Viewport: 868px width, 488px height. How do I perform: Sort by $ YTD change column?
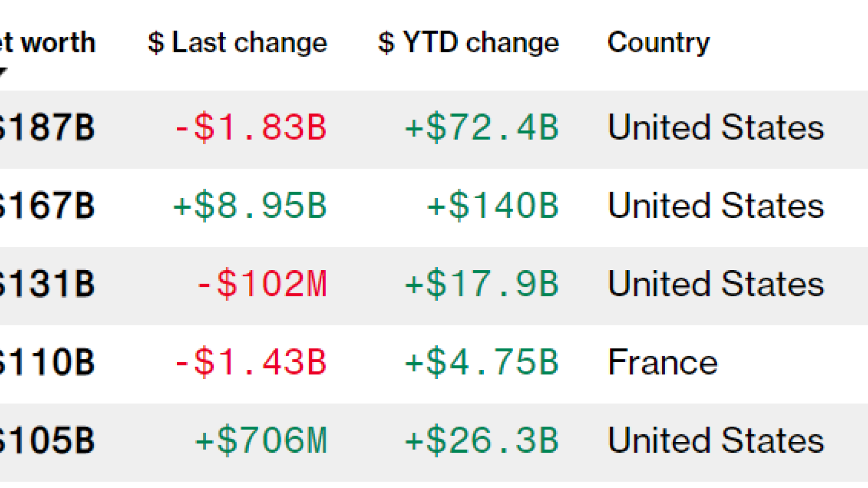tap(468, 42)
